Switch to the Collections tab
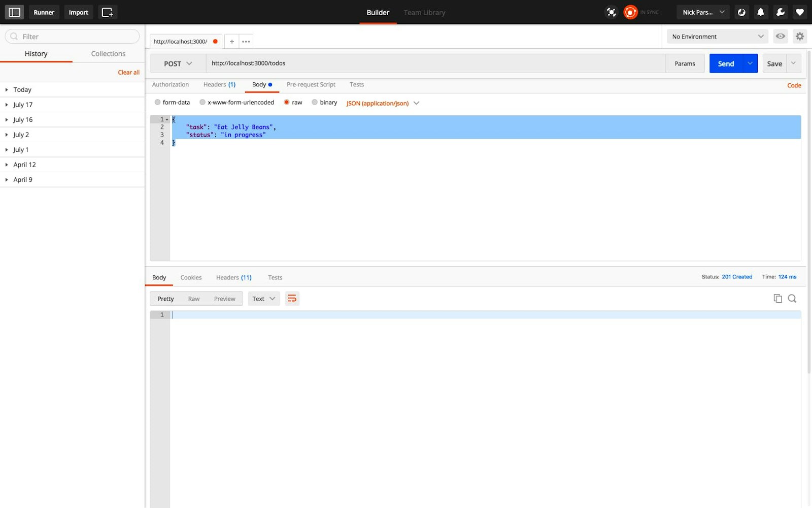Image resolution: width=812 pixels, height=508 pixels. pyautogui.click(x=108, y=53)
